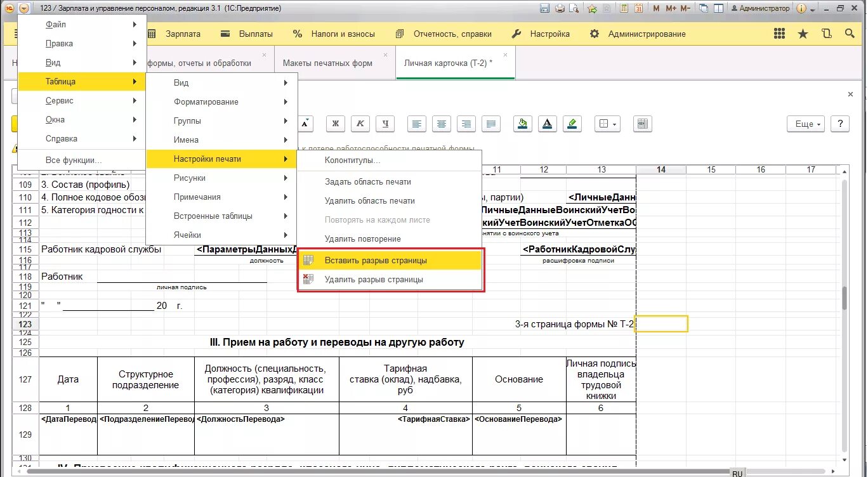The width and height of the screenshot is (868, 477).
Task: Open the Справка menu
Action: tap(82, 139)
